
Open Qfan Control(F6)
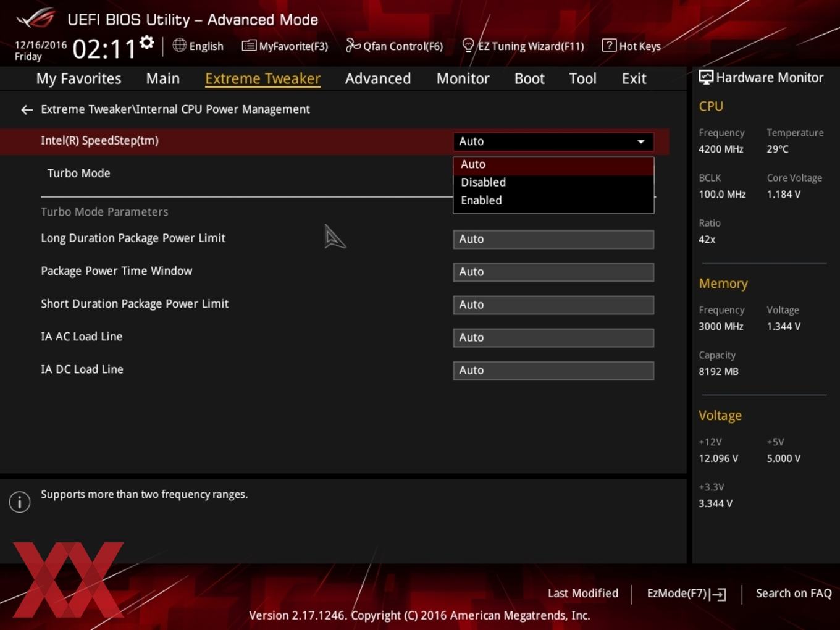pos(395,46)
